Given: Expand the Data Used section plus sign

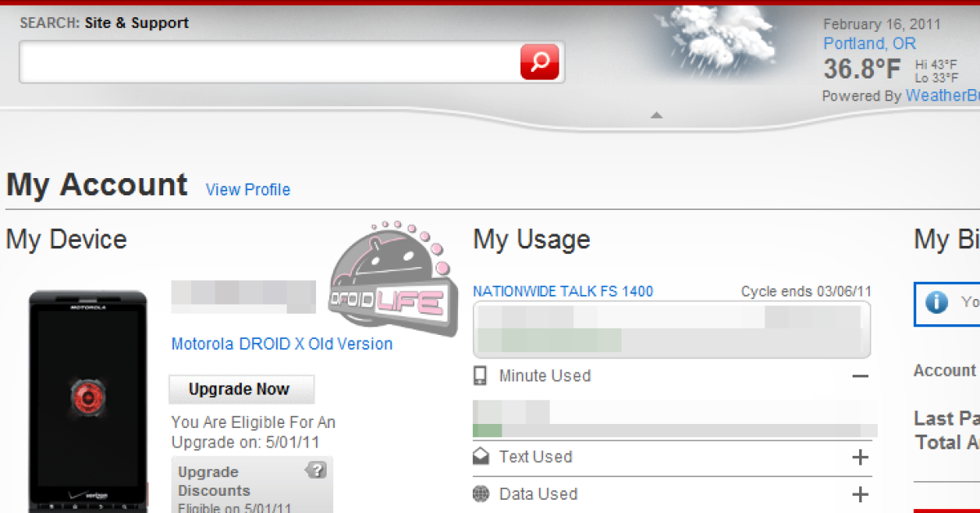Looking at the screenshot, I should coord(860,494).
